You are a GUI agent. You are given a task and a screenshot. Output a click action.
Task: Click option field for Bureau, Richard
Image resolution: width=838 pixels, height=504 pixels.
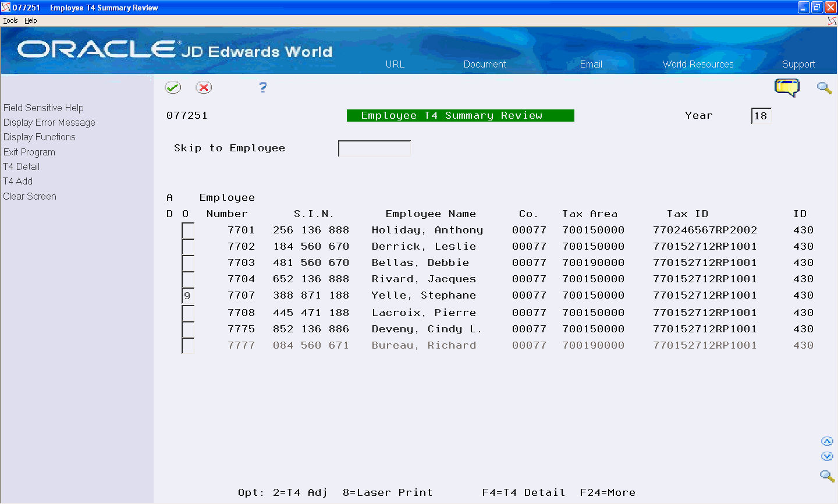188,346
